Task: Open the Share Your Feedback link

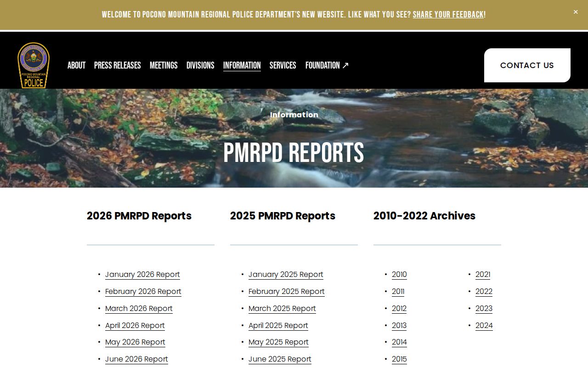Action: coord(448,15)
